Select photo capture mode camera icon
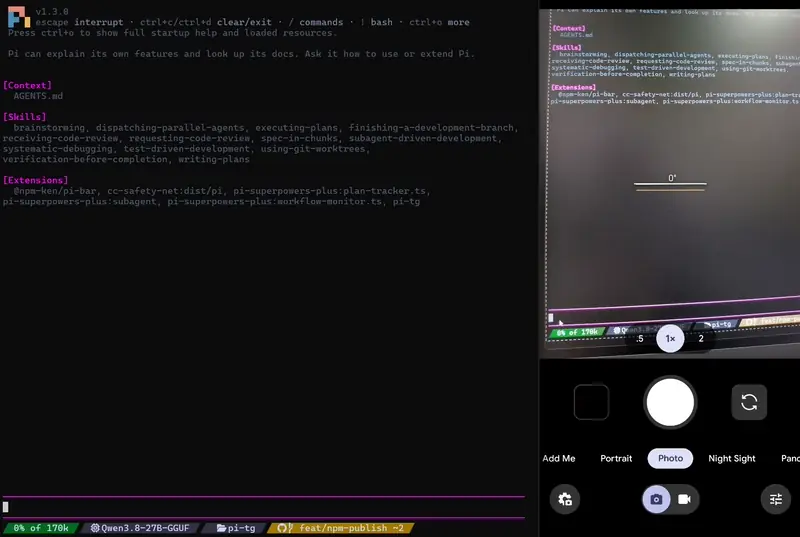The height and width of the screenshot is (537, 800). pos(656,499)
